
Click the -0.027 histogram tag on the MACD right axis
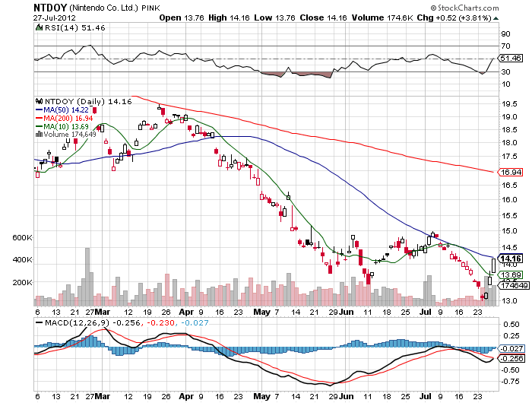(511, 348)
